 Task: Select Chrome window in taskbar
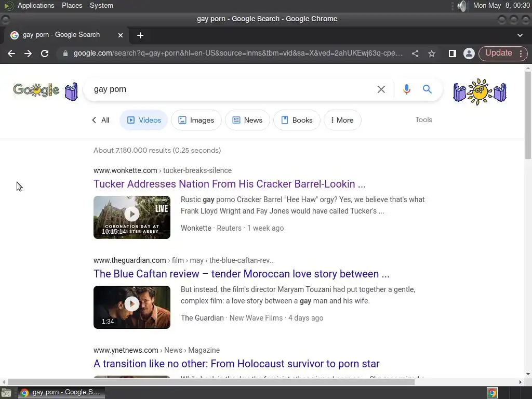(x=61, y=393)
